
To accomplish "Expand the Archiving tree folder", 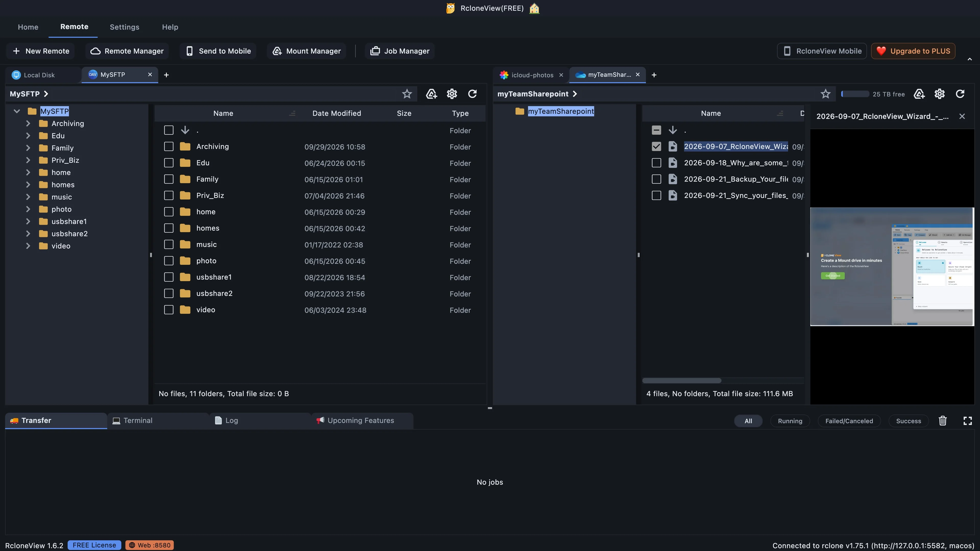I will pos(28,123).
